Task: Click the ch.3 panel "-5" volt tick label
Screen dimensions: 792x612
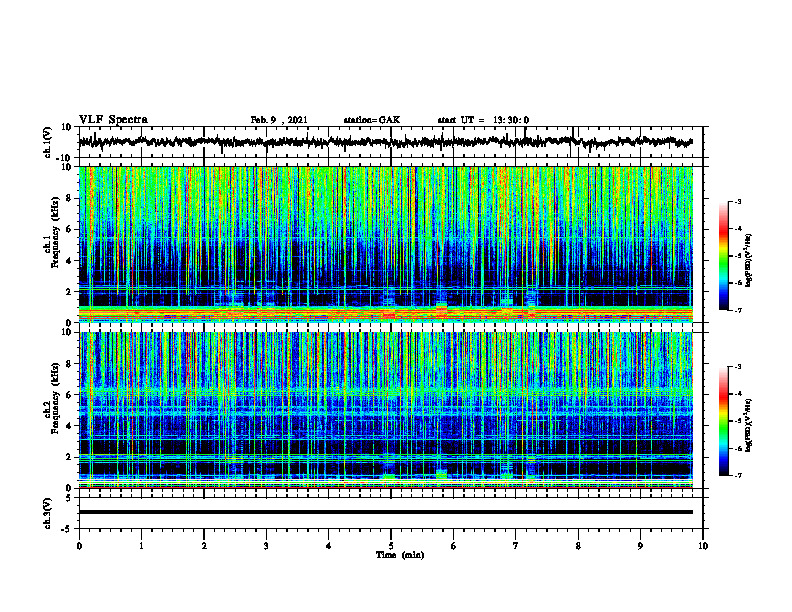Action: point(67,529)
